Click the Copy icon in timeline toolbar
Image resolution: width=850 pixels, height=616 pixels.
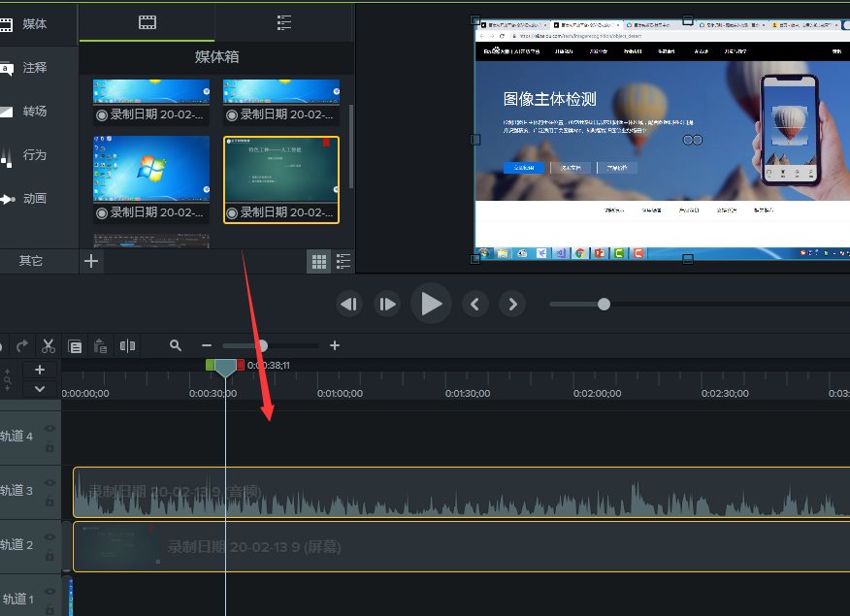click(75, 345)
